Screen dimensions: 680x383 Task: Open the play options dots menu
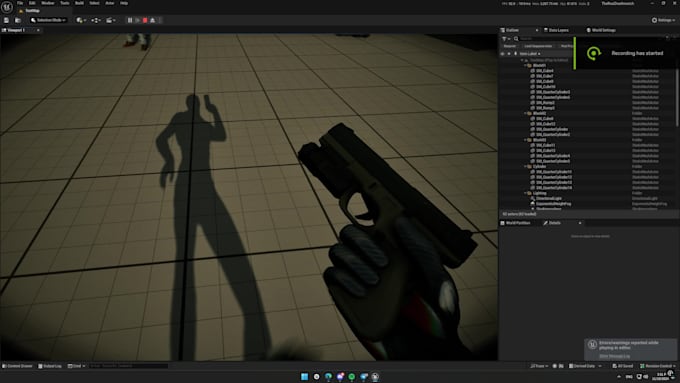160,20
